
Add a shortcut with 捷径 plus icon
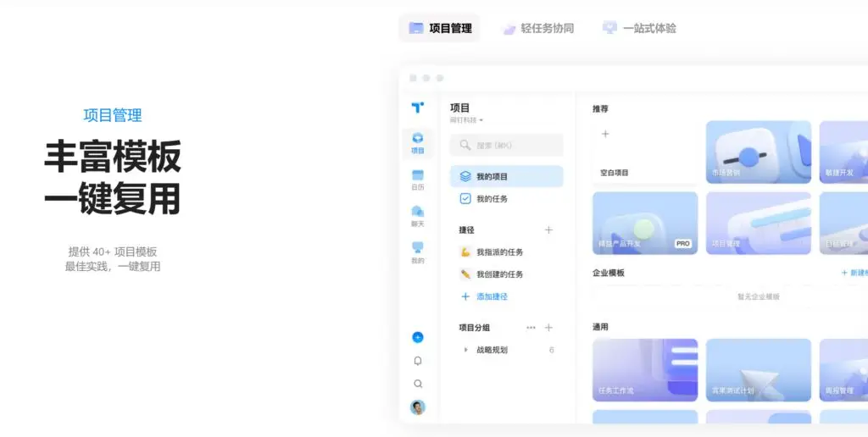click(548, 230)
